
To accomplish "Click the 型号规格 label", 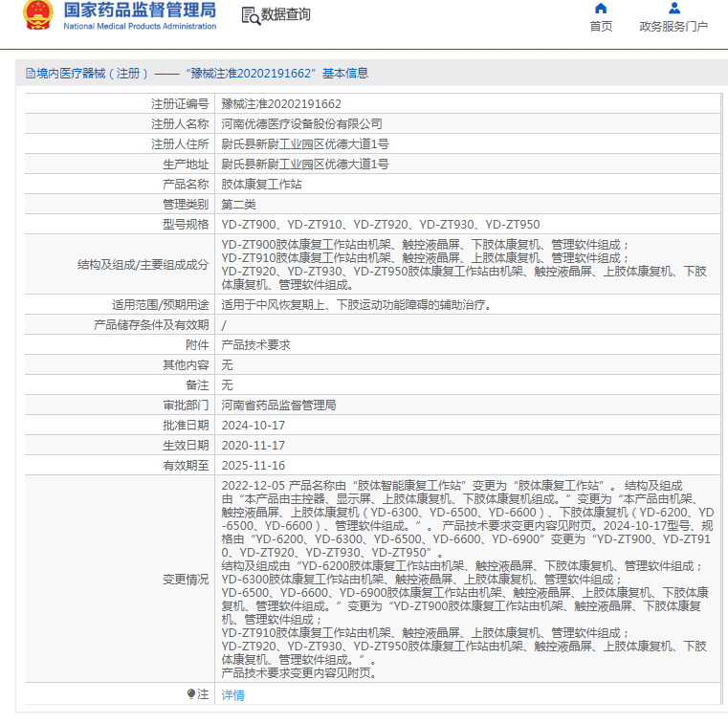I will 186,225.
